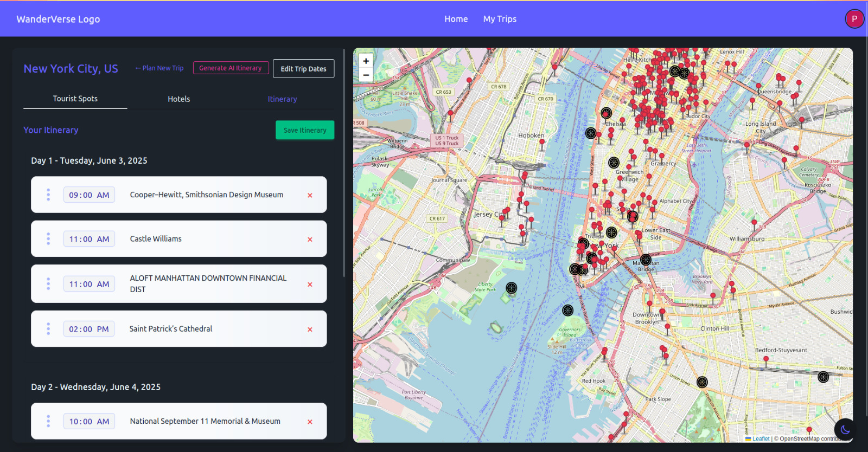Go to My Trips in navigation
Image resolution: width=868 pixels, height=452 pixels.
coord(500,19)
